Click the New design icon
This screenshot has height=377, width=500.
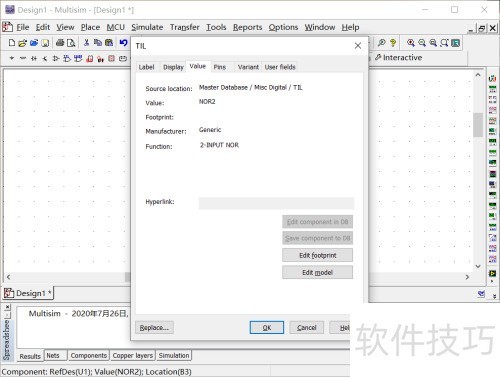12,43
